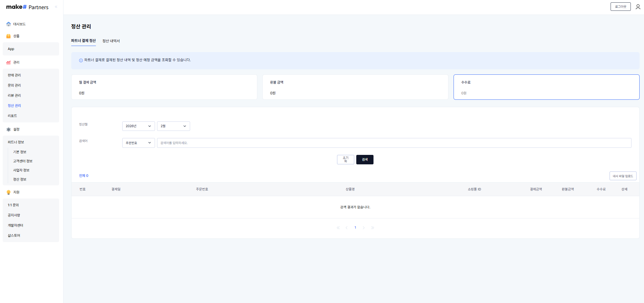Focus the 검색어 search input field
This screenshot has width=644, height=303.
coord(394,143)
